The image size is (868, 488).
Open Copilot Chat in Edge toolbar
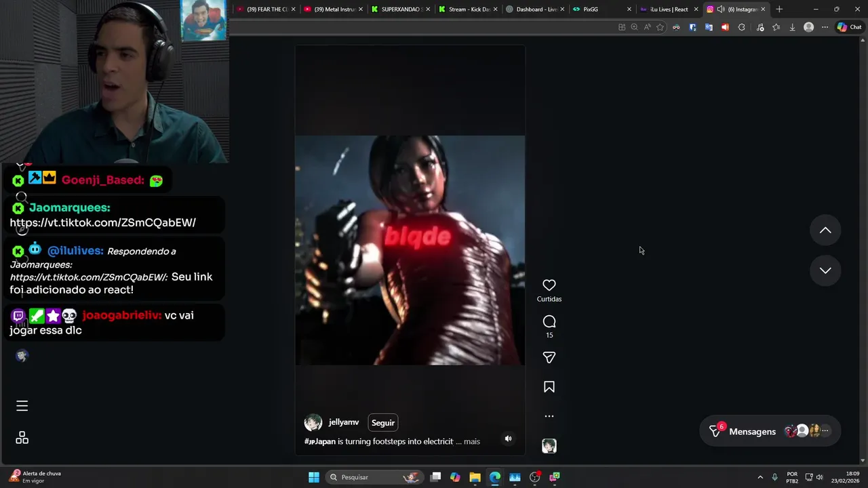tap(849, 27)
